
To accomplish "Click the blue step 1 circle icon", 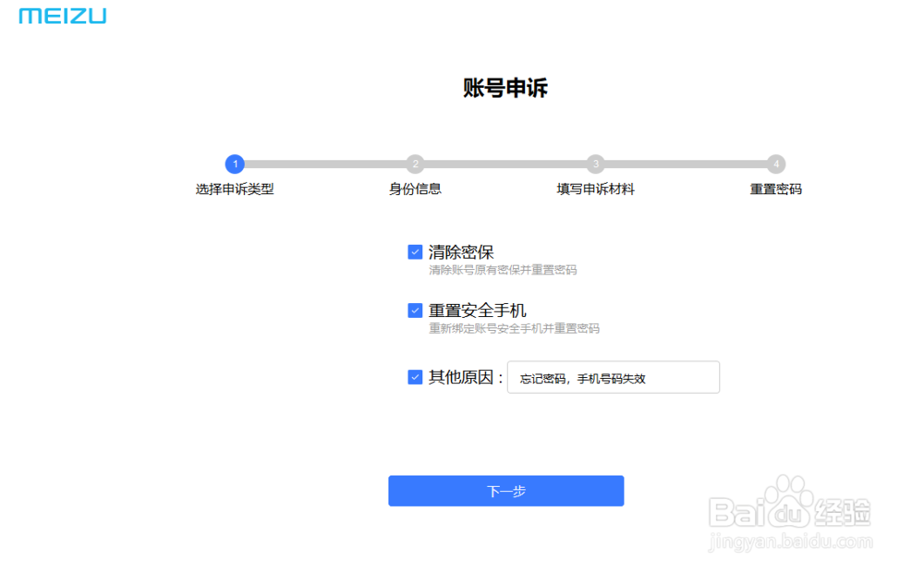I will point(234,164).
